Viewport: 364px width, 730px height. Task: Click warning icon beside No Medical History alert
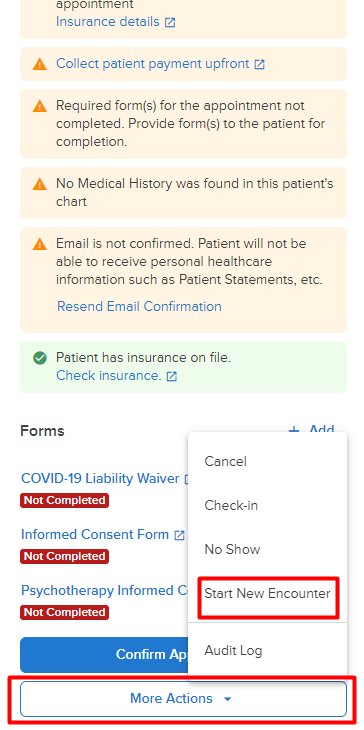tap(40, 184)
